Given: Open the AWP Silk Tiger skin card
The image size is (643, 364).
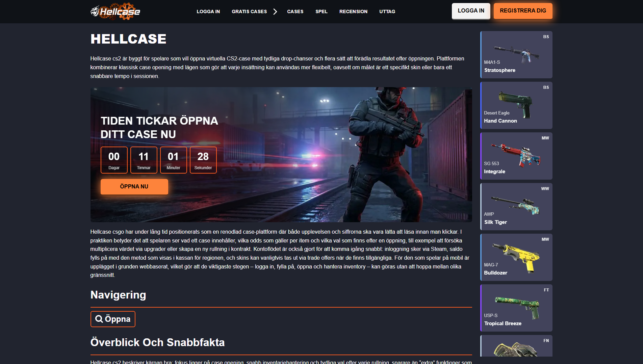Looking at the screenshot, I should point(516,207).
